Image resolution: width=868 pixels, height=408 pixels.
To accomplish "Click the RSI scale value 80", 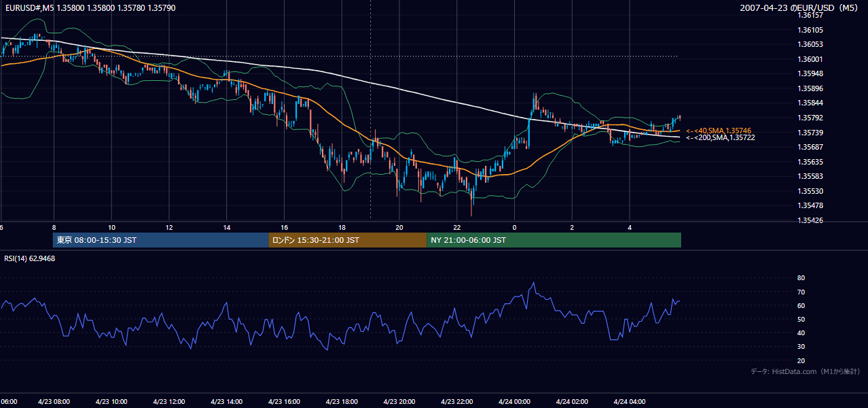I will click(x=801, y=278).
